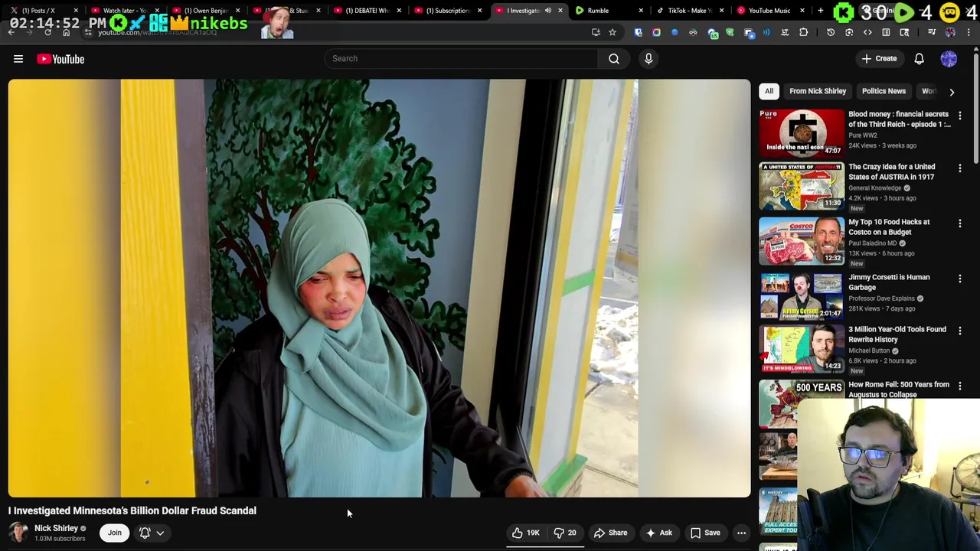Open Costco Food Hacks thumbnail
Image resolution: width=980 pixels, height=551 pixels.
(x=802, y=241)
